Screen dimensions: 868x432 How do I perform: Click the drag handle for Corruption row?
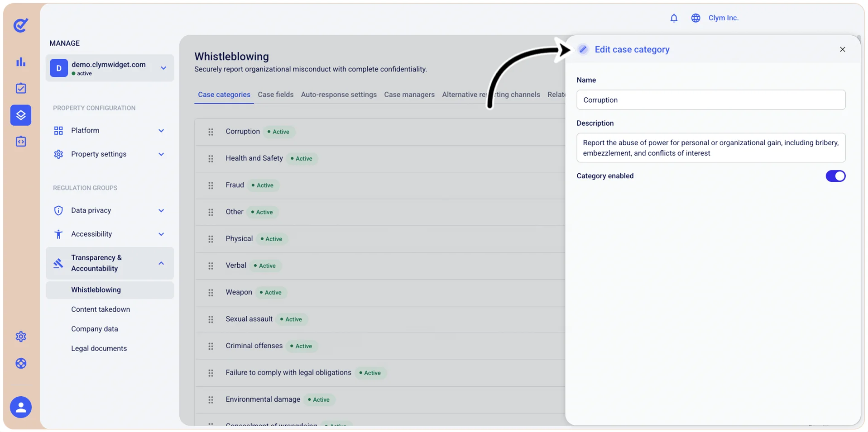[211, 132]
